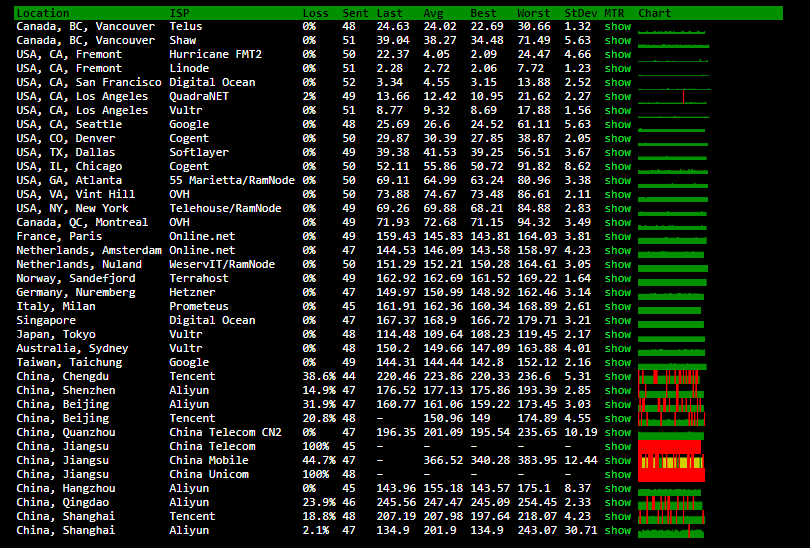
Task: Click show for Sydney Vultr
Action: [x=618, y=348]
